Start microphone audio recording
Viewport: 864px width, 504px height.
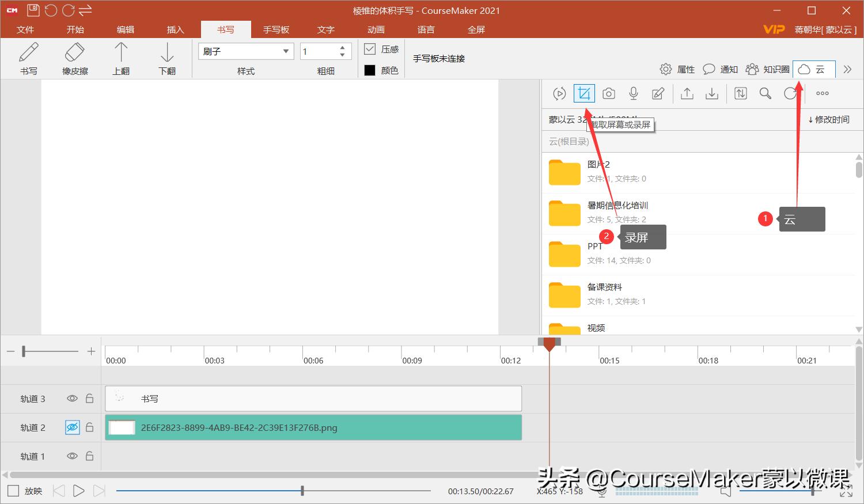[633, 93]
